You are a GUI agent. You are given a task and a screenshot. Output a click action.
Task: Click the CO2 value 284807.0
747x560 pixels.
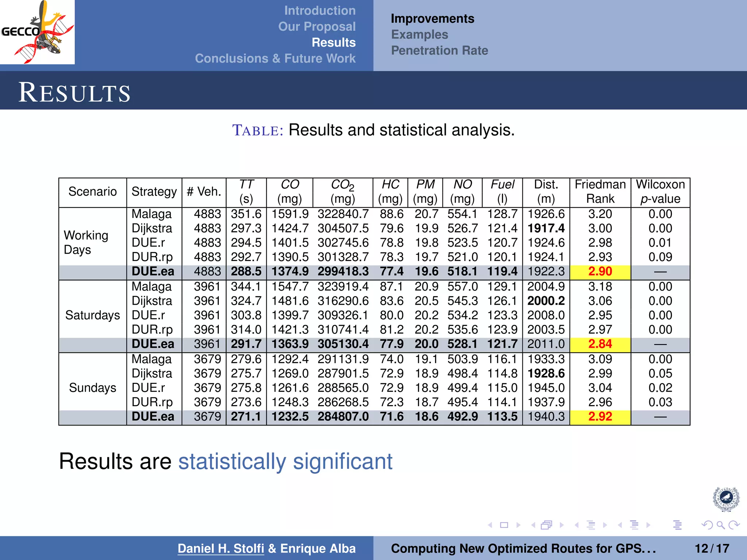[343, 416]
